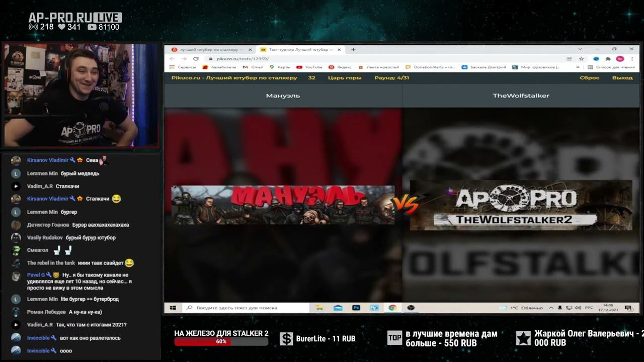Click the 'Раунд: 4/31' counter
Image resolution: width=644 pixels, height=362 pixels.
(391, 78)
